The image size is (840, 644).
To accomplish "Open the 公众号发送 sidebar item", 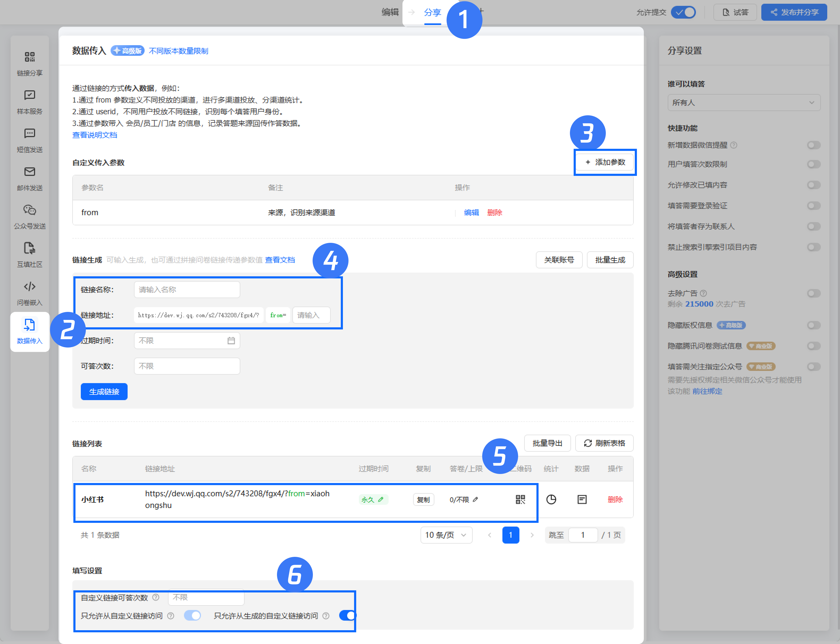I will (x=30, y=217).
